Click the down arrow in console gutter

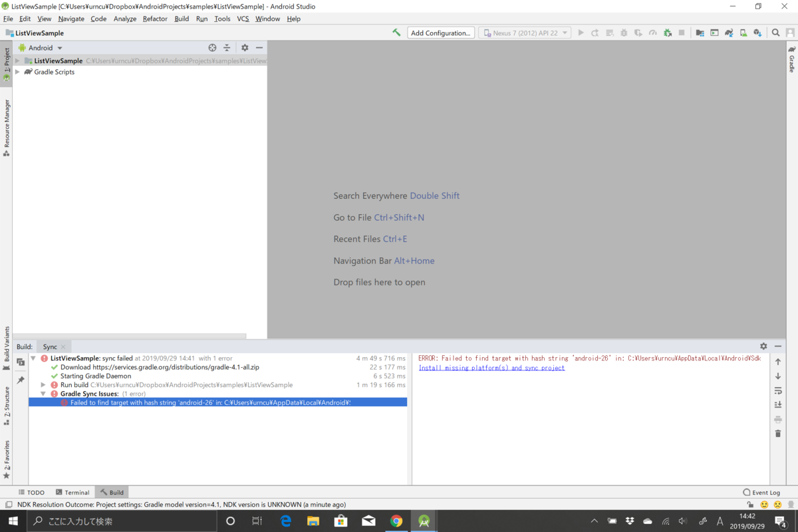[778, 376]
